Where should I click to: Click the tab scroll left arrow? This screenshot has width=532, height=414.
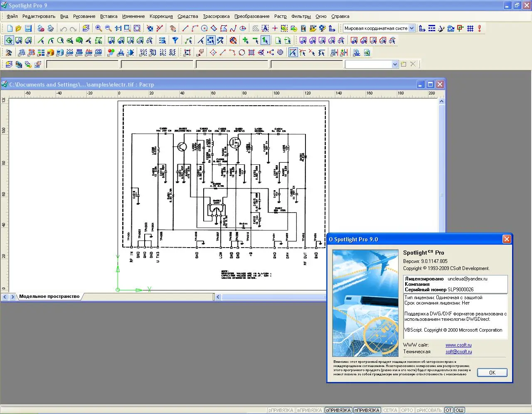click(5, 297)
